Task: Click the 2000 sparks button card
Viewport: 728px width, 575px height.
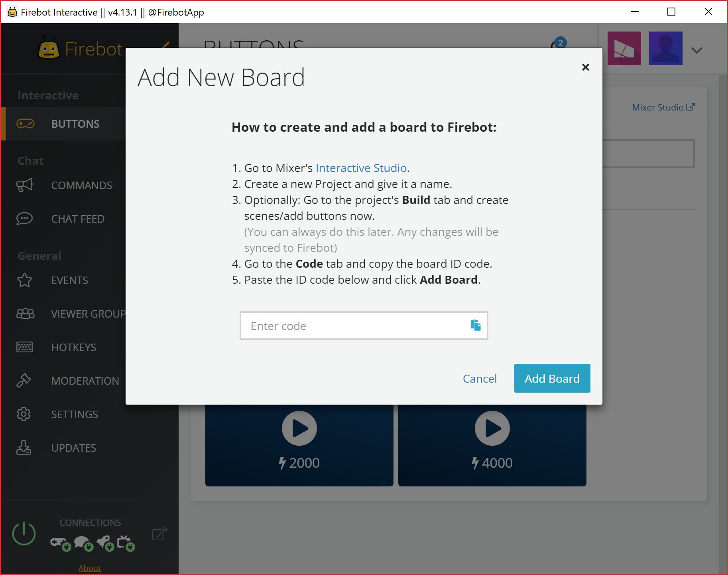Action: pyautogui.click(x=299, y=445)
